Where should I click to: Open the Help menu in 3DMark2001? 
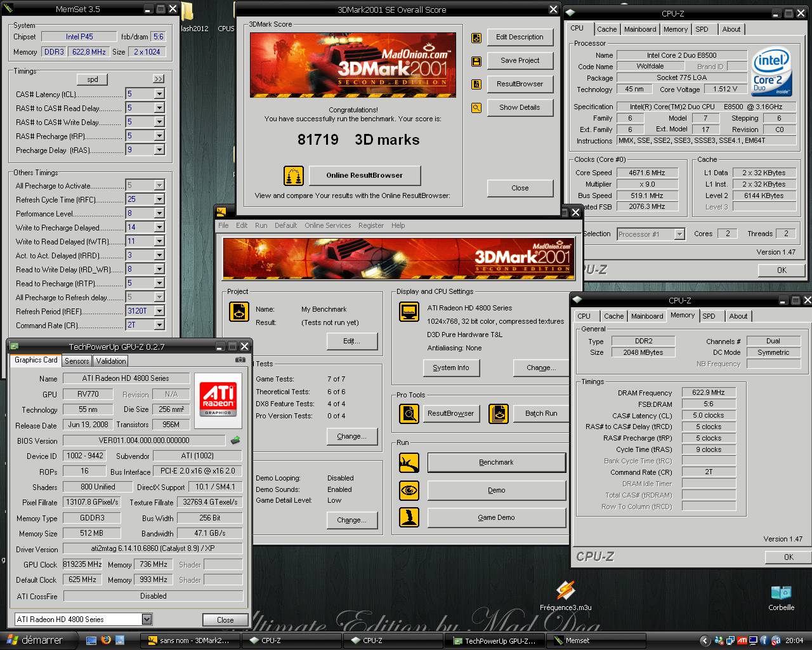tap(398, 225)
